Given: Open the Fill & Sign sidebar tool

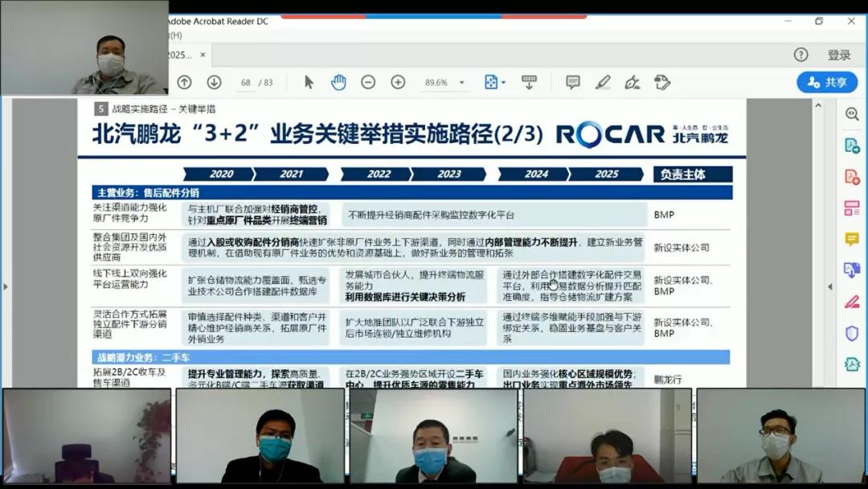Looking at the screenshot, I should 852,302.
